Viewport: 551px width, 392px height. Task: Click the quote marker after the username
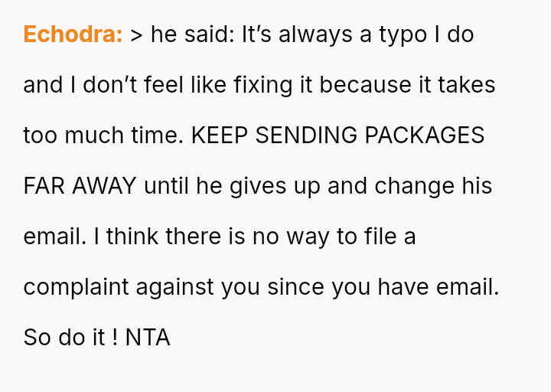tap(136, 34)
